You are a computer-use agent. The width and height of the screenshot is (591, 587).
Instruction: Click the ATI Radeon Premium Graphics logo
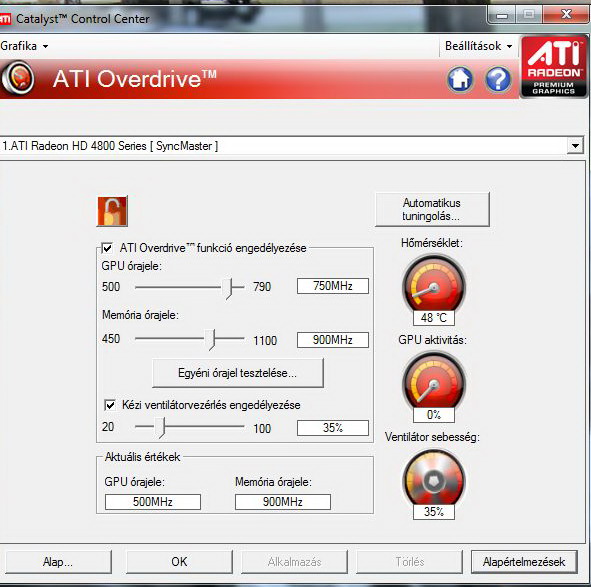[553, 67]
